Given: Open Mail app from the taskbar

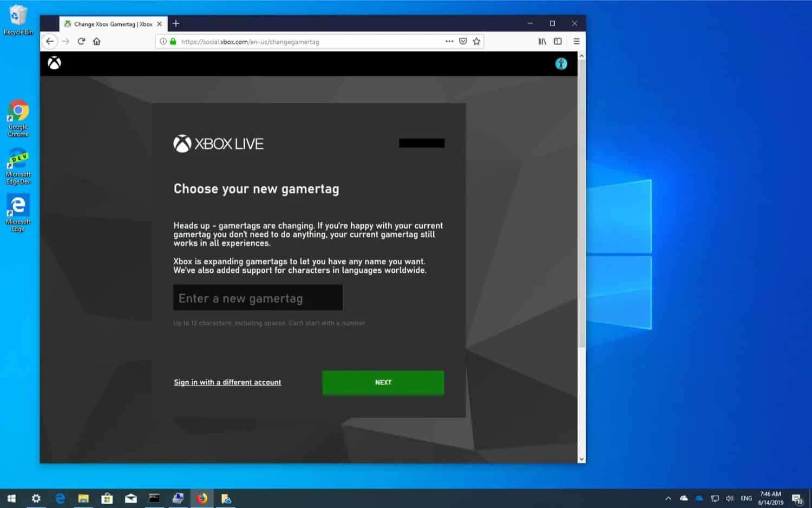Looking at the screenshot, I should tap(131, 498).
